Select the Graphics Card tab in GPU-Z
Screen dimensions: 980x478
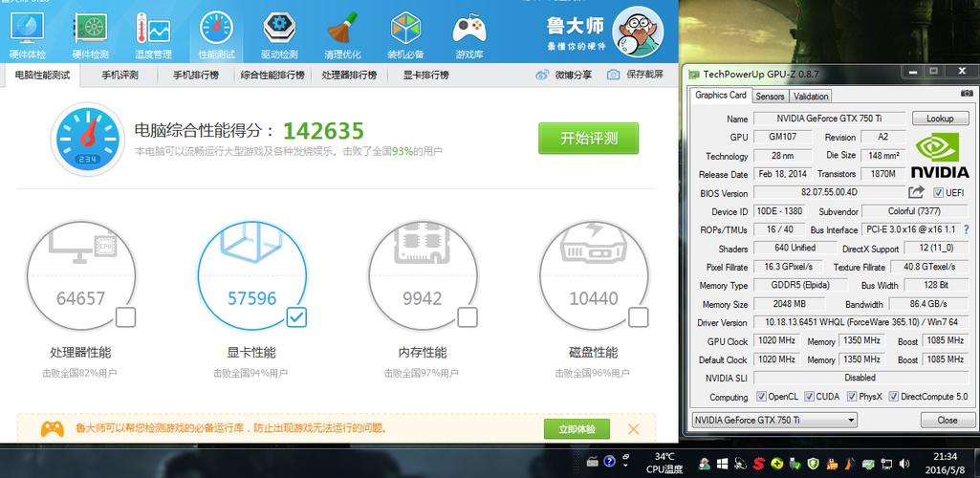coord(721,95)
